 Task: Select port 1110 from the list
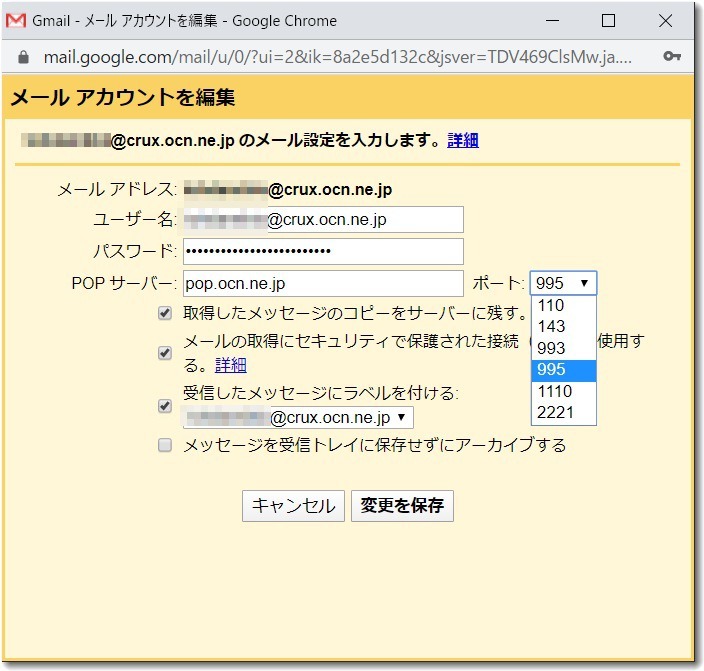click(563, 391)
